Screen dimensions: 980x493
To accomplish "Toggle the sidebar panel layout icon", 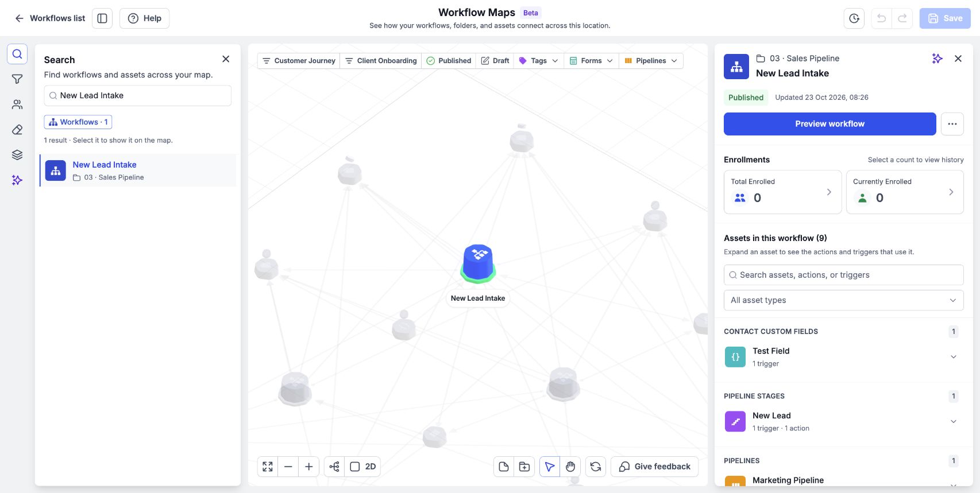I will [x=102, y=18].
